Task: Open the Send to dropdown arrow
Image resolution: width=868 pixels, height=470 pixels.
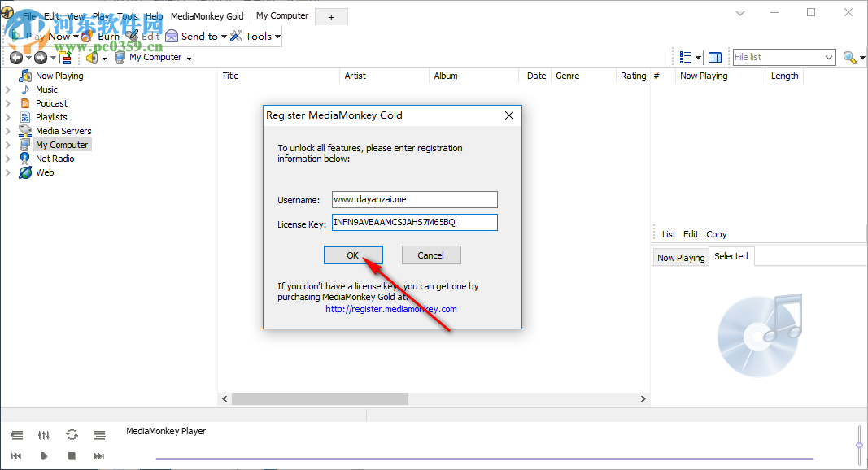Action: tap(224, 37)
